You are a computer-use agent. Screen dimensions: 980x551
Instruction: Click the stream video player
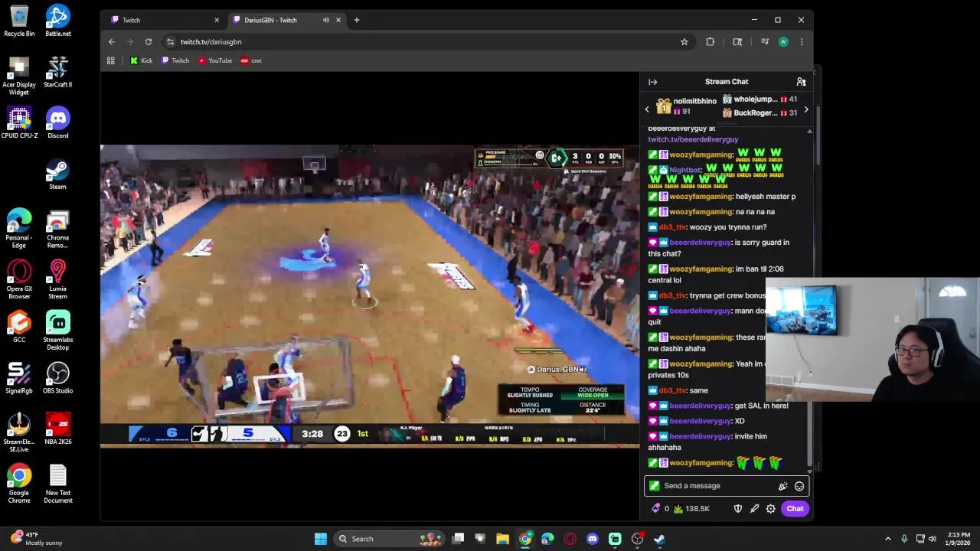point(370,295)
